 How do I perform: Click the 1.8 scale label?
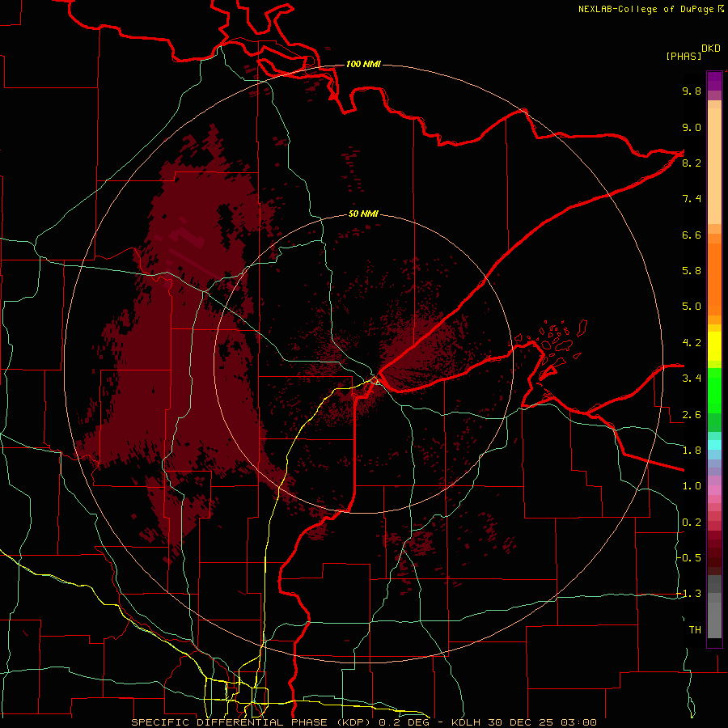[692, 451]
